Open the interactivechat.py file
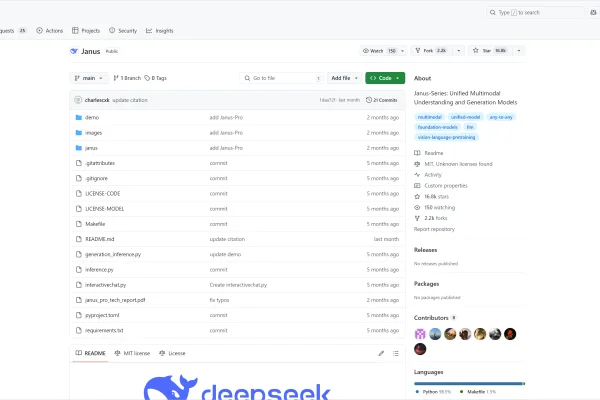The image size is (600, 400). (x=105, y=285)
